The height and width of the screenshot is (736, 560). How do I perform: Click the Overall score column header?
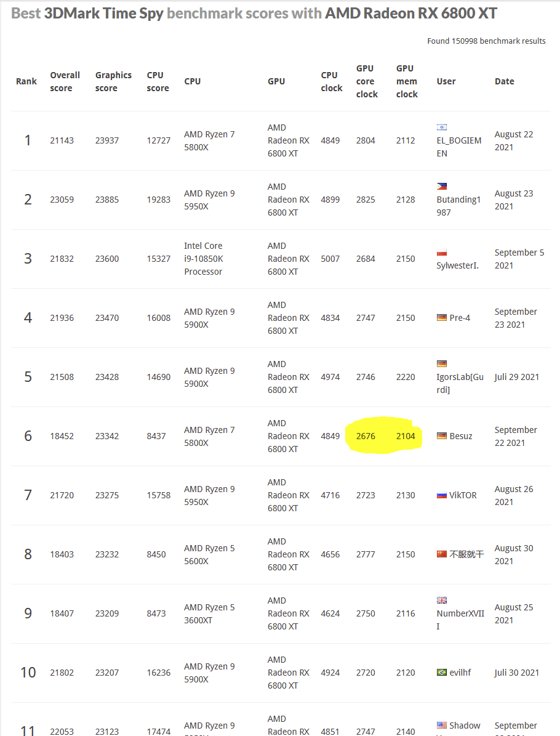65,81
